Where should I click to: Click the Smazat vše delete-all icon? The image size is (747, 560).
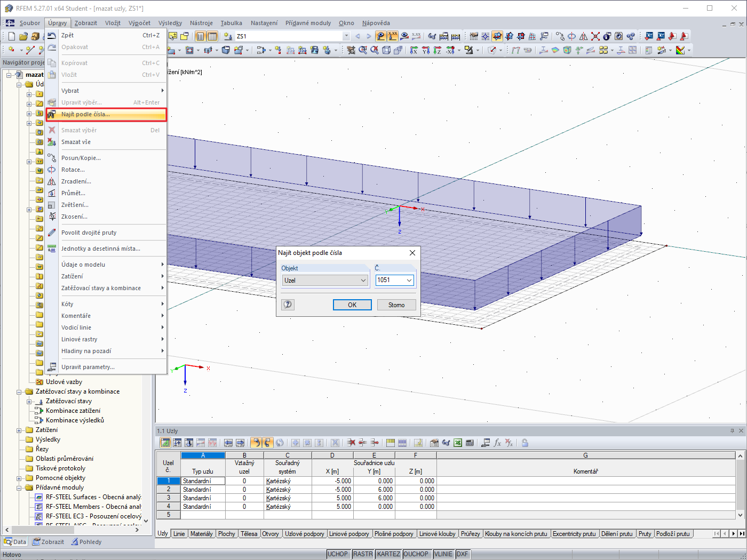pyautogui.click(x=52, y=142)
